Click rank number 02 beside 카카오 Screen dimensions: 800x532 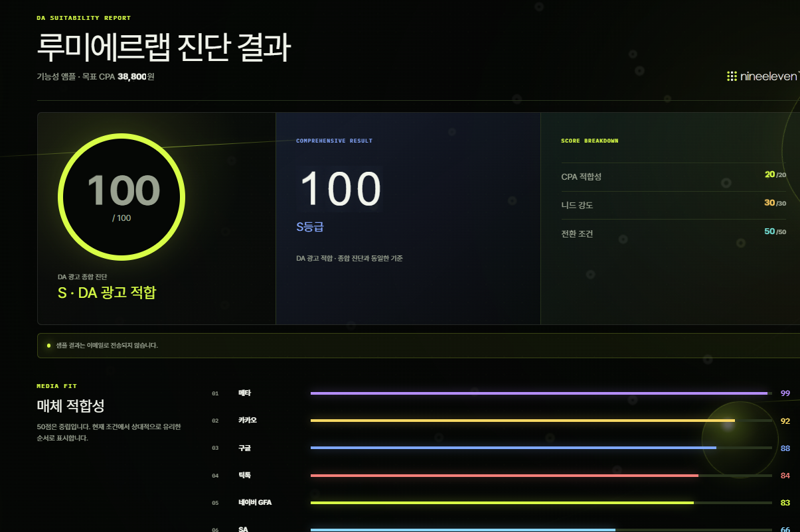(215, 421)
